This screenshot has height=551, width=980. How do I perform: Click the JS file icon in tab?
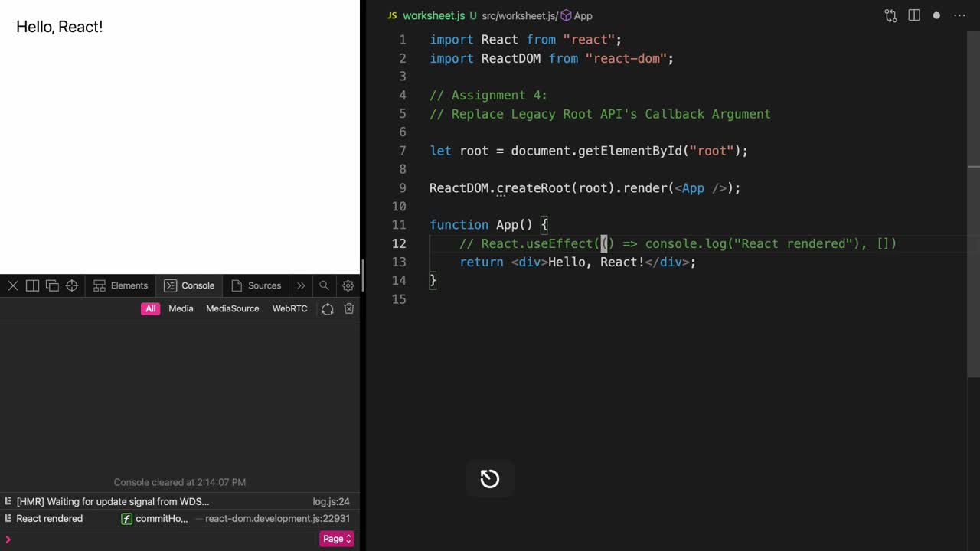(x=392, y=15)
